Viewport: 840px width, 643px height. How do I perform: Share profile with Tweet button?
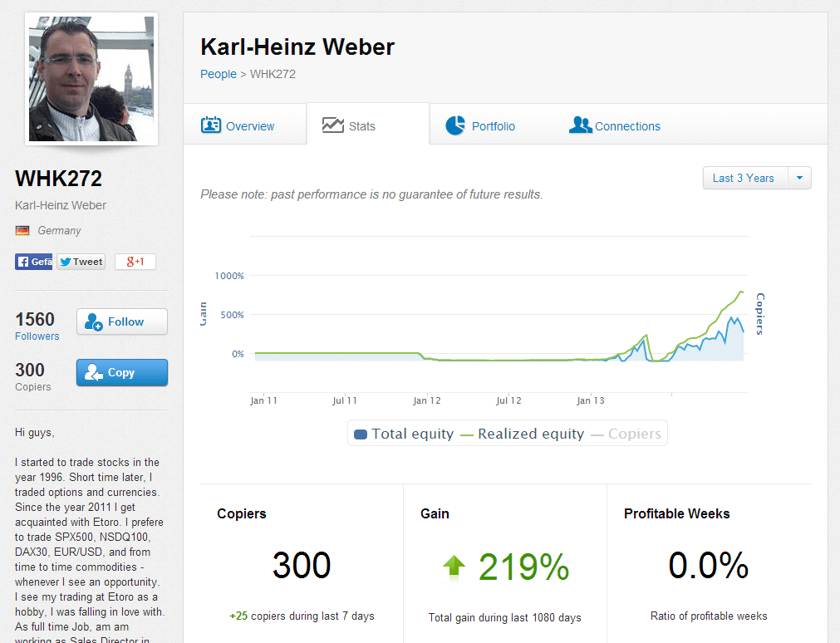81,262
